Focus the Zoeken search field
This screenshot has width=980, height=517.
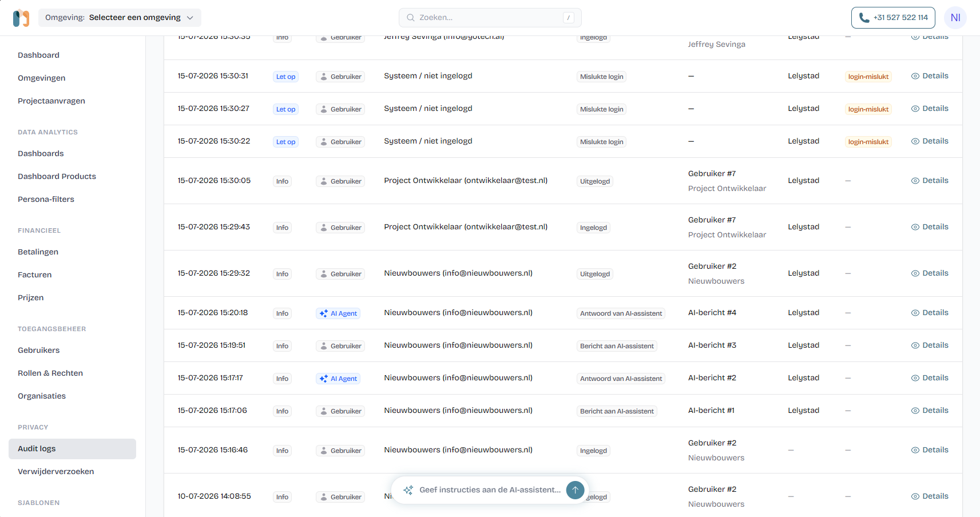490,18
